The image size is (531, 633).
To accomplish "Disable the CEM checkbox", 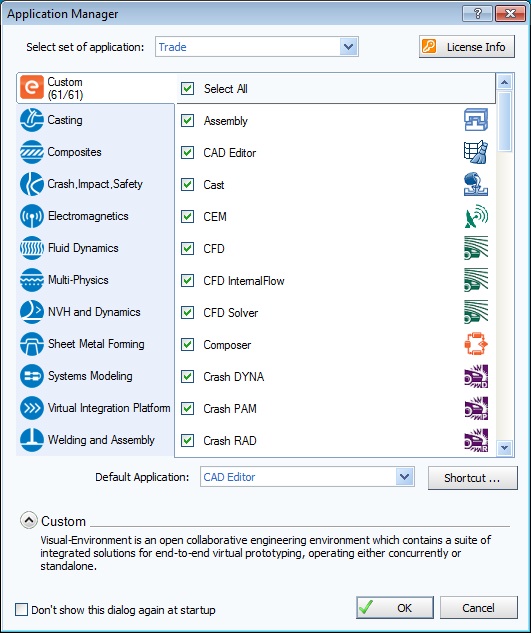I will click(x=187, y=216).
